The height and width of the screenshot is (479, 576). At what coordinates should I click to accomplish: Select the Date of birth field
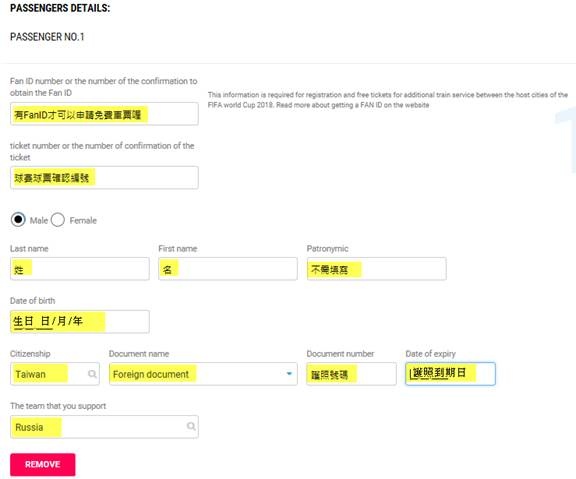click(80, 322)
